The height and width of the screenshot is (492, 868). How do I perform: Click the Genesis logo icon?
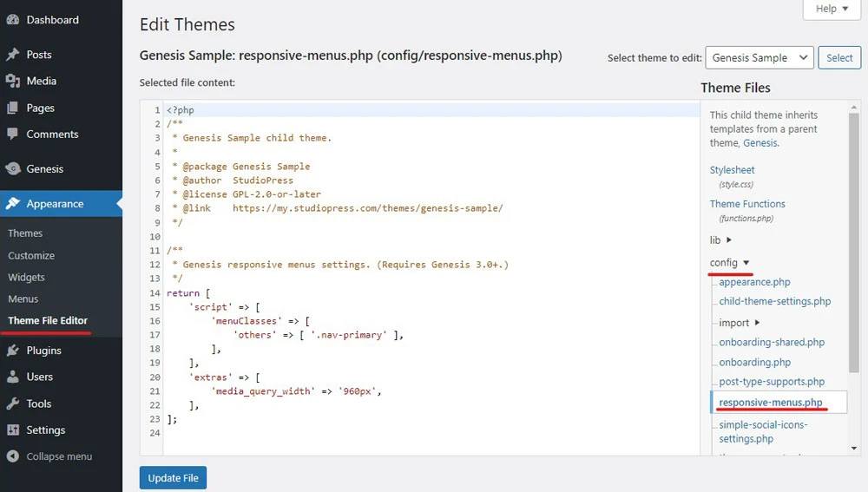(13, 169)
